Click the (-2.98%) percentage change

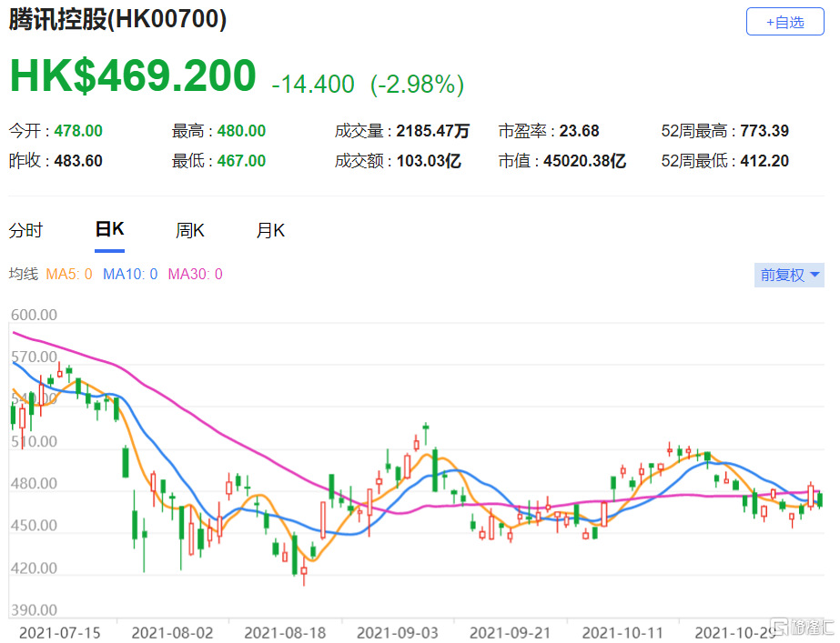click(x=418, y=84)
